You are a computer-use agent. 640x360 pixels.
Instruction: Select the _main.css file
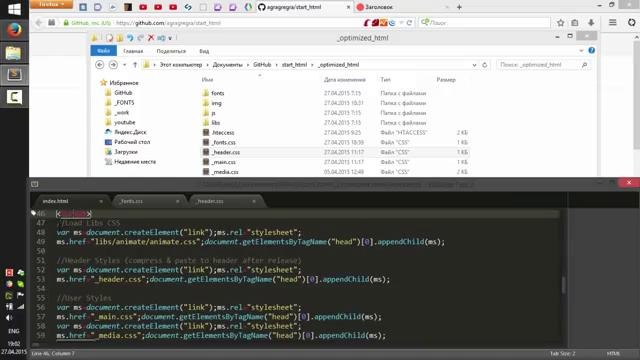[x=335, y=162]
